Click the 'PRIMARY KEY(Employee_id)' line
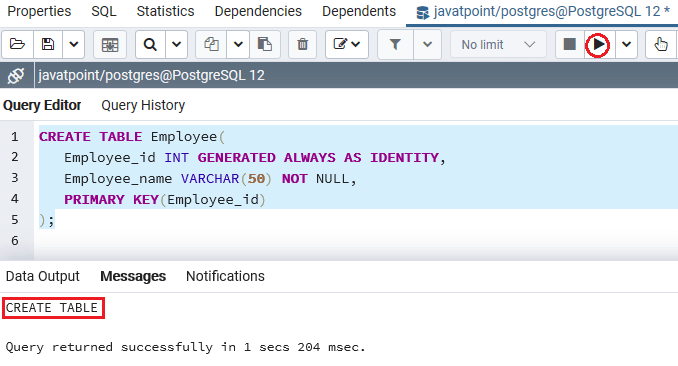This screenshot has width=678, height=366. [165, 199]
